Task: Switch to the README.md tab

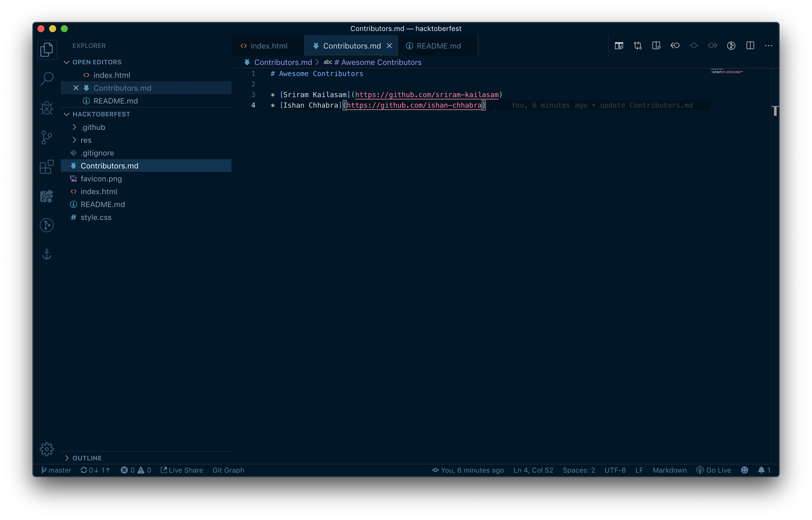Action: coord(438,46)
